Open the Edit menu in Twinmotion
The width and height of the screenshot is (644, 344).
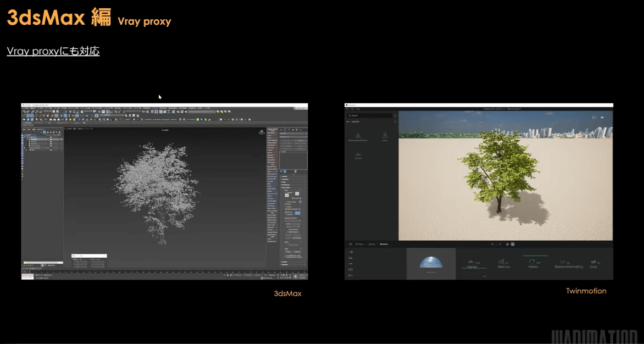click(x=352, y=109)
